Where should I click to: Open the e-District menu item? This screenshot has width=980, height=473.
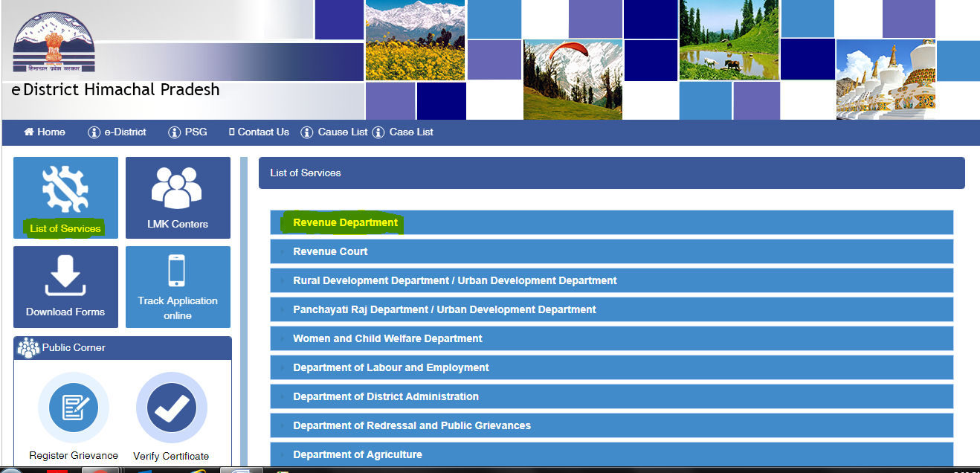pos(117,132)
